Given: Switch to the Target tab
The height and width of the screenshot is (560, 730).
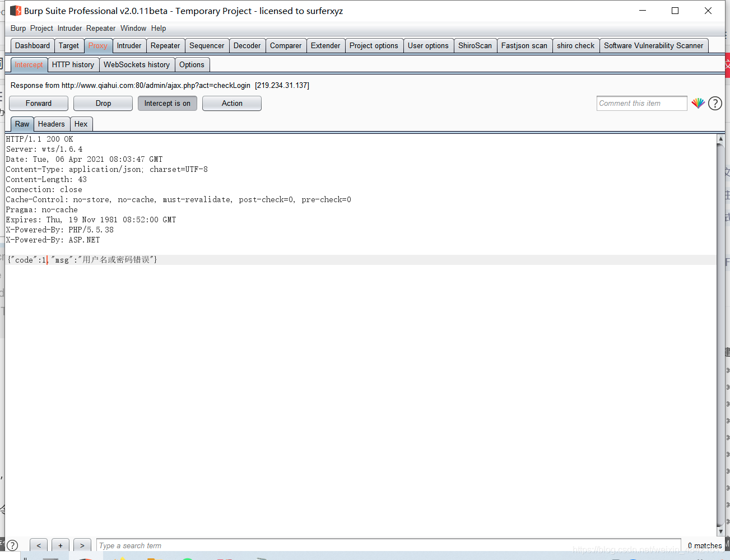Looking at the screenshot, I should pyautogui.click(x=69, y=45).
